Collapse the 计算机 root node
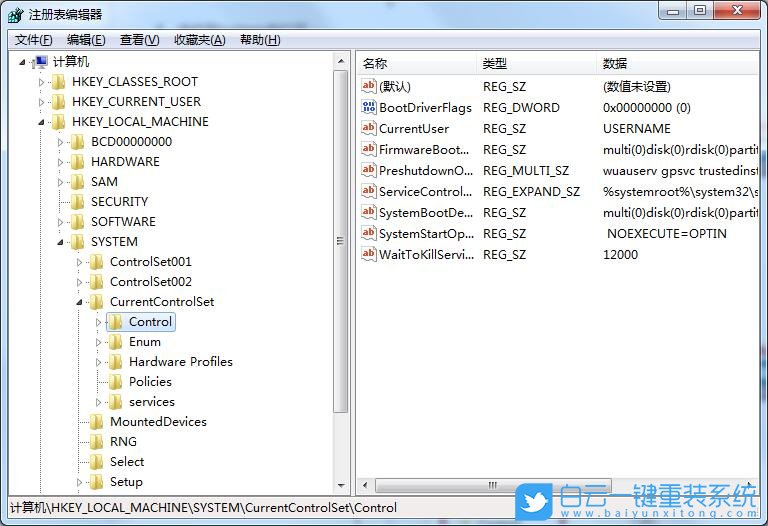Image resolution: width=768 pixels, height=526 pixels. tap(22, 62)
